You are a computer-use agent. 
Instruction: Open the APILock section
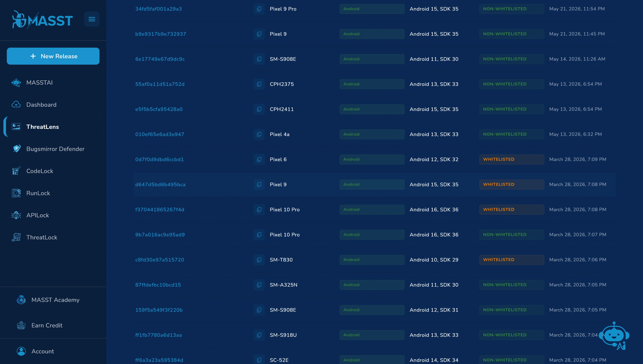53,215
